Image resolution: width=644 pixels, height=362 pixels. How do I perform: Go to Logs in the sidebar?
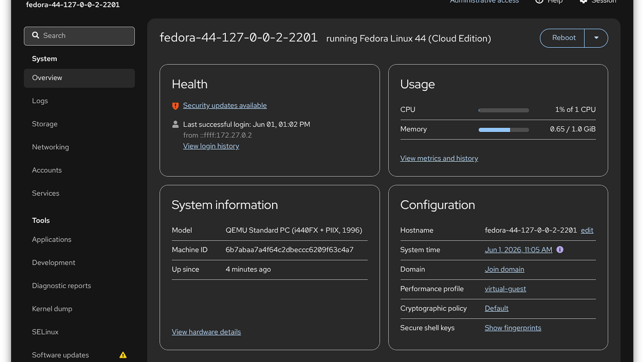[x=79, y=101]
